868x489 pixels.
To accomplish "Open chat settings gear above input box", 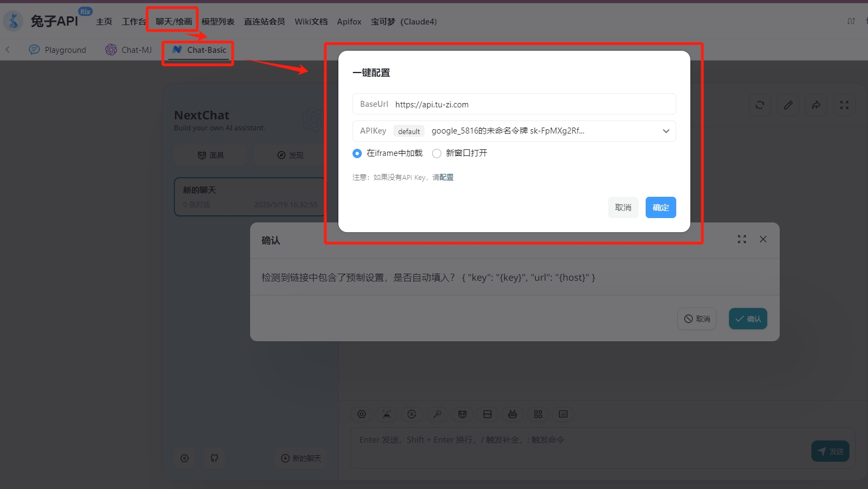I will (x=361, y=414).
